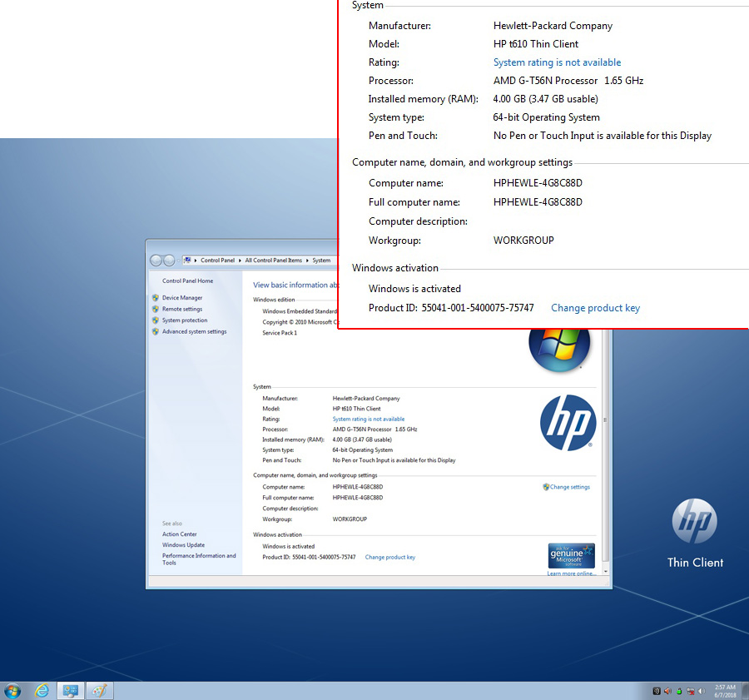749x700 pixels.
Task: Open the network tray icon with red X
Action: point(691,691)
